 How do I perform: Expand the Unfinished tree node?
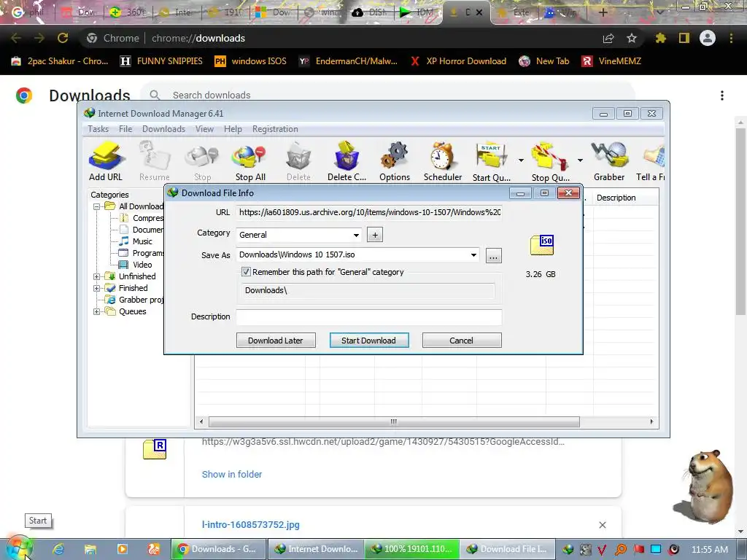coord(97,276)
